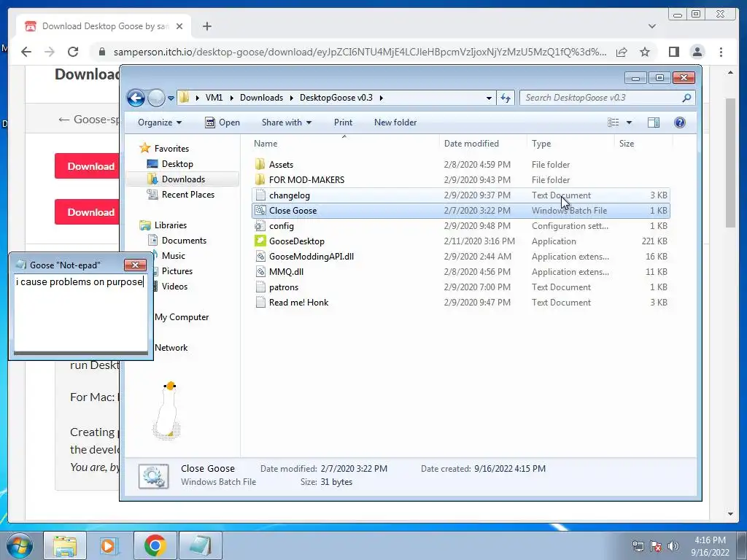Image resolution: width=747 pixels, height=560 pixels.
Task: Open the Windows Start menu
Action: (20, 545)
